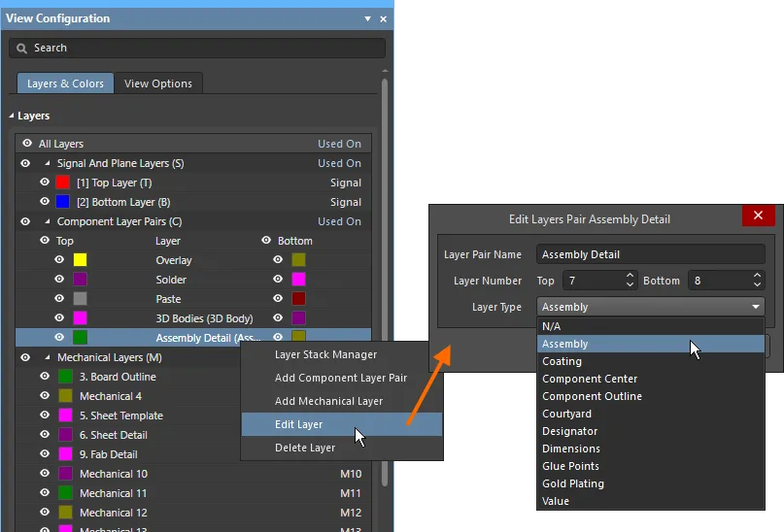Viewport: 784px width, 532px height.
Task: Choose Add Mechanical Layer menu entry
Action: point(342,401)
